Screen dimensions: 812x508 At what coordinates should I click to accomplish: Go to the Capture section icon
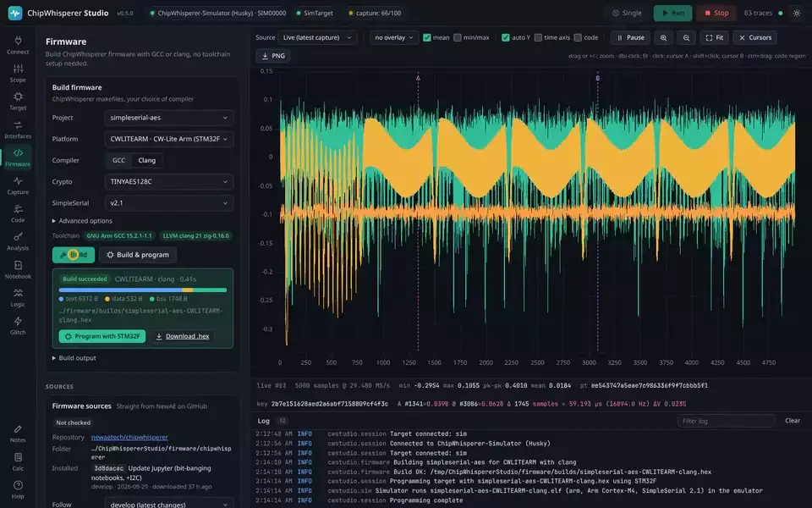[x=18, y=185]
